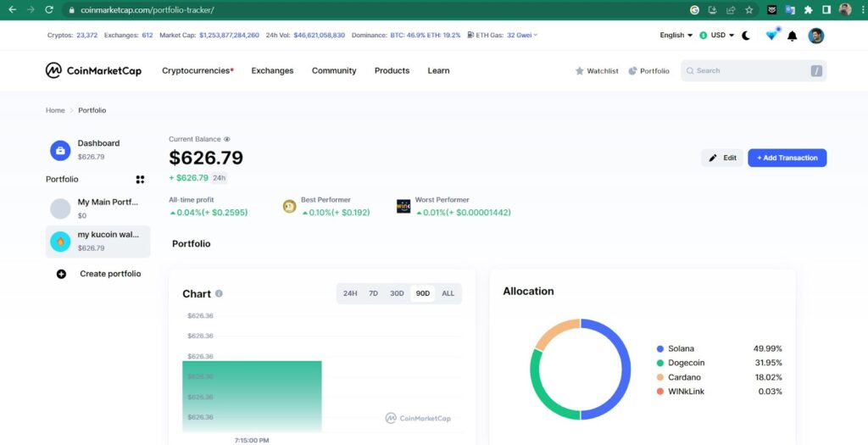Click the Dogecoin Best Performer icon
Image resolution: width=868 pixels, height=445 pixels.
(290, 207)
